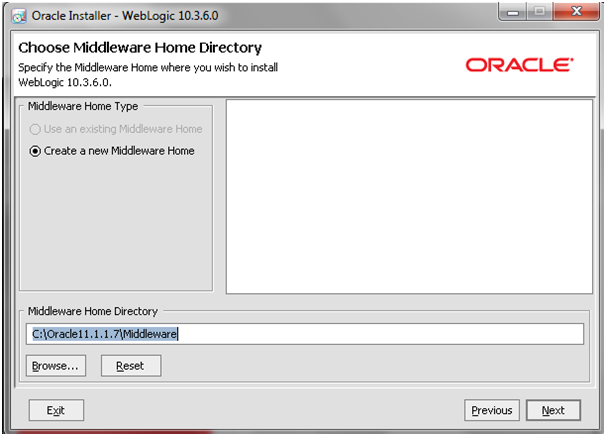Exit the Oracle Installer
The width and height of the screenshot is (605, 435).
tap(56, 410)
